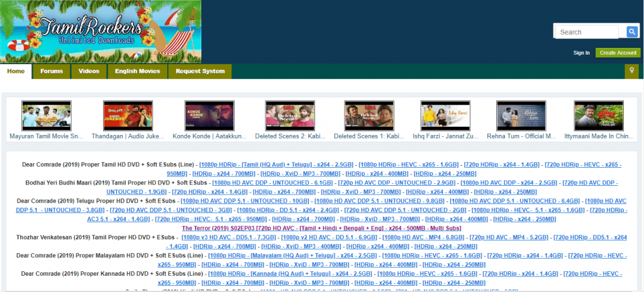This screenshot has width=644, height=292.
Task: Open the Request System tab
Action: pos(200,72)
